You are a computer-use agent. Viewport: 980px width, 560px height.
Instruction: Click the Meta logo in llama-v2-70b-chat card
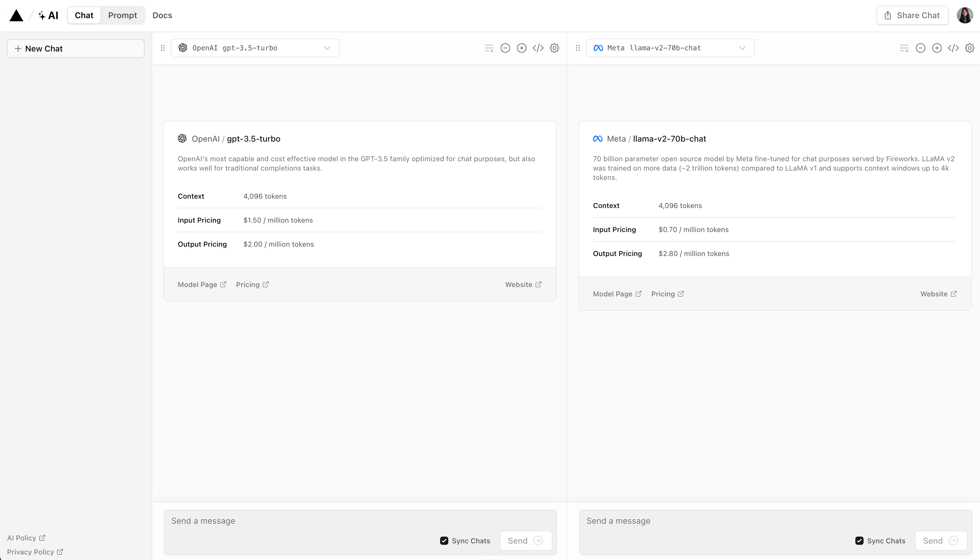[598, 139]
